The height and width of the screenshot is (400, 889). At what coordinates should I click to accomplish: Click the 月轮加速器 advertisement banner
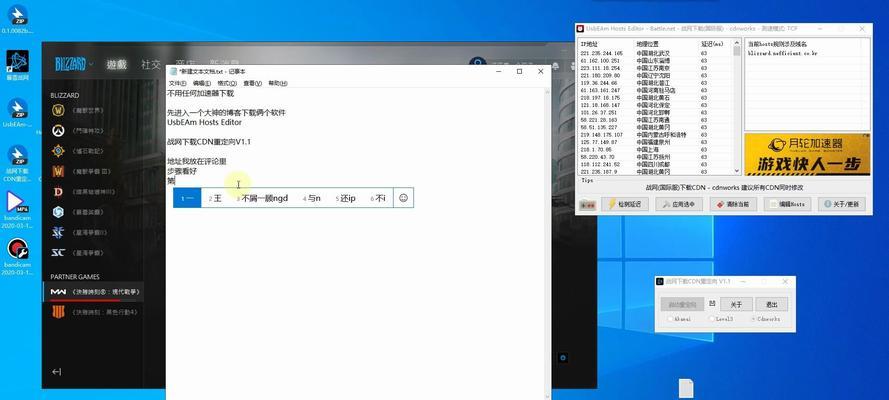[x=807, y=154]
